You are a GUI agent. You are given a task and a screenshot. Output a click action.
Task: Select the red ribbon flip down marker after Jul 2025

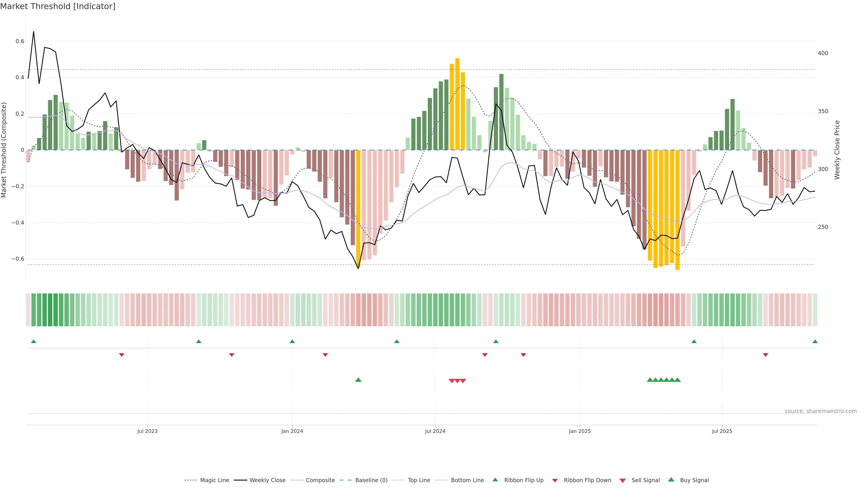766,355
